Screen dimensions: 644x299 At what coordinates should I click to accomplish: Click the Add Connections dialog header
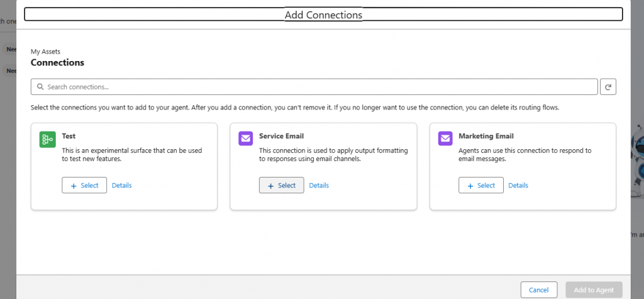[x=323, y=14]
